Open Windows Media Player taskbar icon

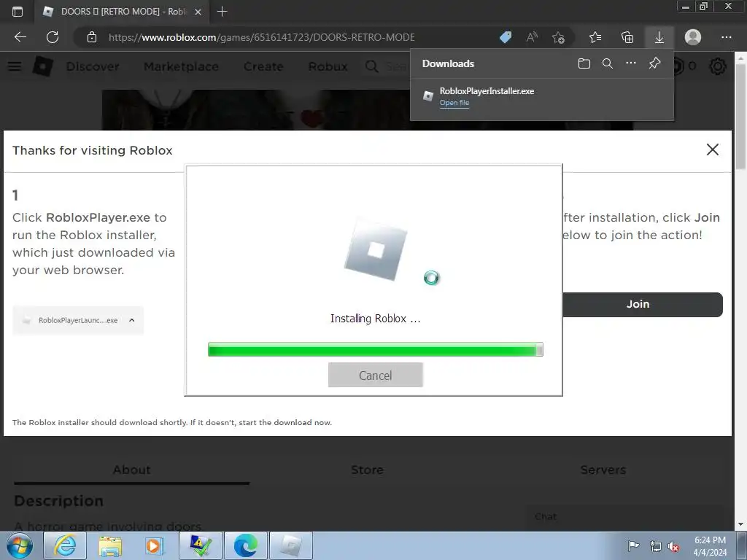[155, 545]
